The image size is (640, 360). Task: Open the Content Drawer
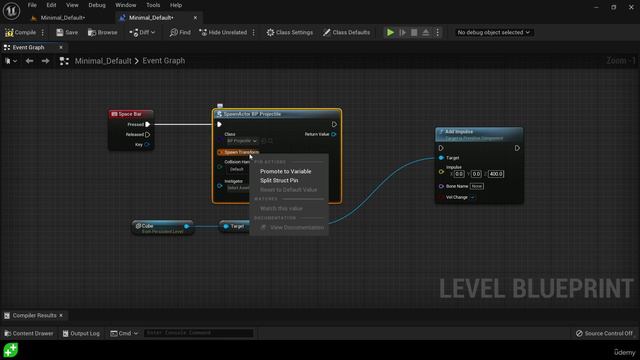[x=29, y=333]
